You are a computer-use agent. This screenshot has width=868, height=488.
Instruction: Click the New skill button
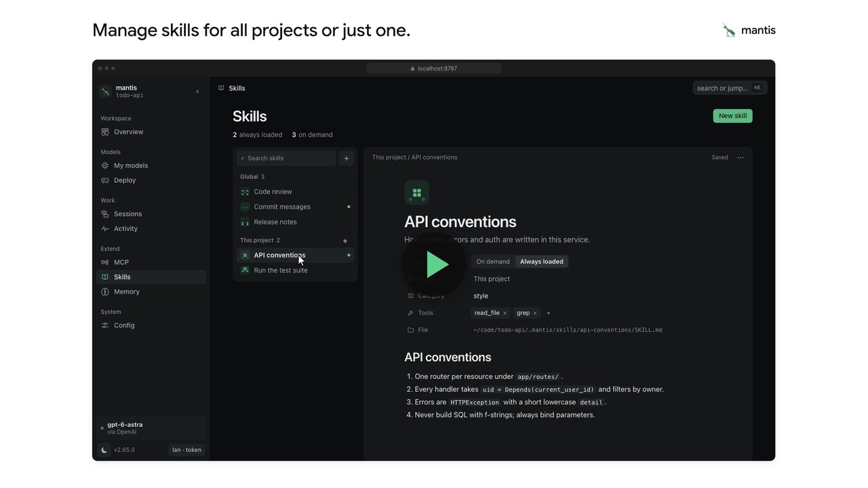[732, 116]
